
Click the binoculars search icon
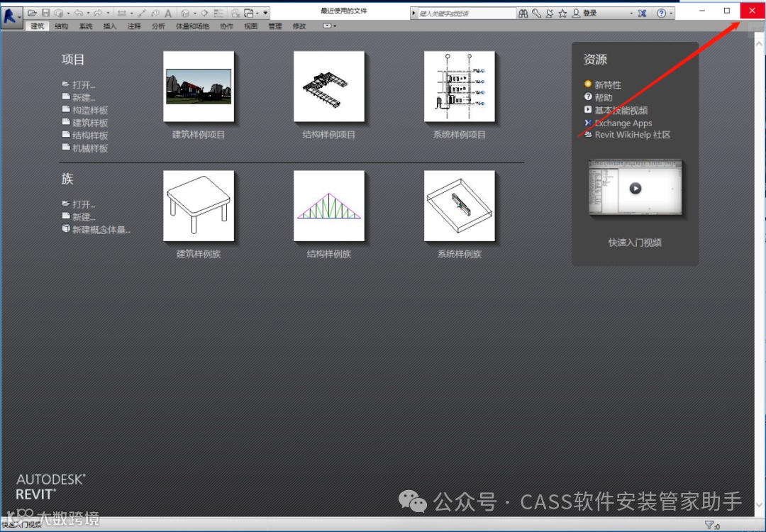(523, 13)
